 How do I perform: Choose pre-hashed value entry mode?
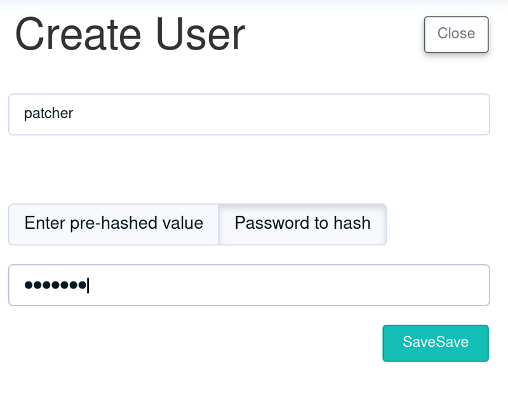114,224
